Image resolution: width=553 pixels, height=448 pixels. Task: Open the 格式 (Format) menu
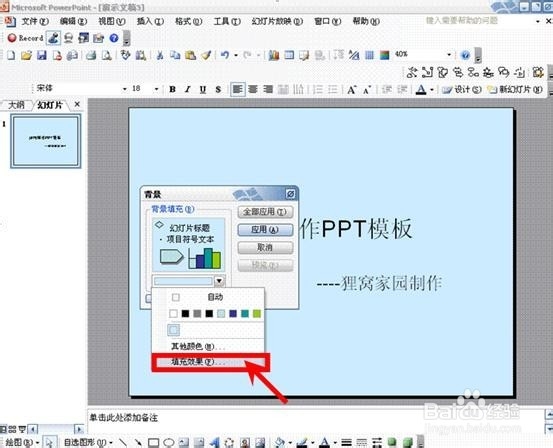(x=189, y=22)
